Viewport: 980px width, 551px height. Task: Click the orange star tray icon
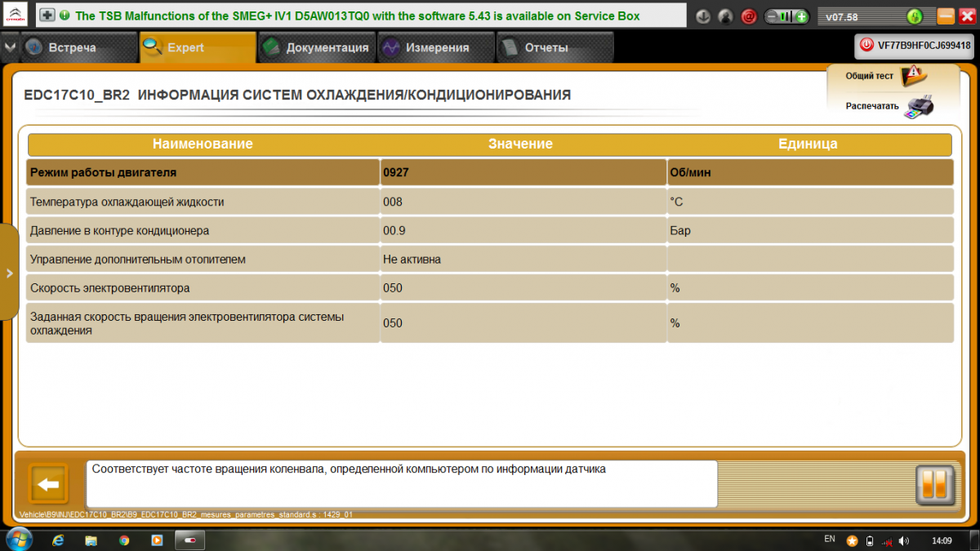click(x=853, y=540)
